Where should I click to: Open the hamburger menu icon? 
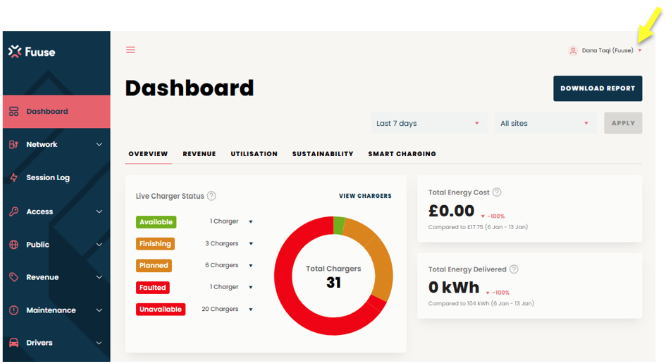pyautogui.click(x=130, y=50)
